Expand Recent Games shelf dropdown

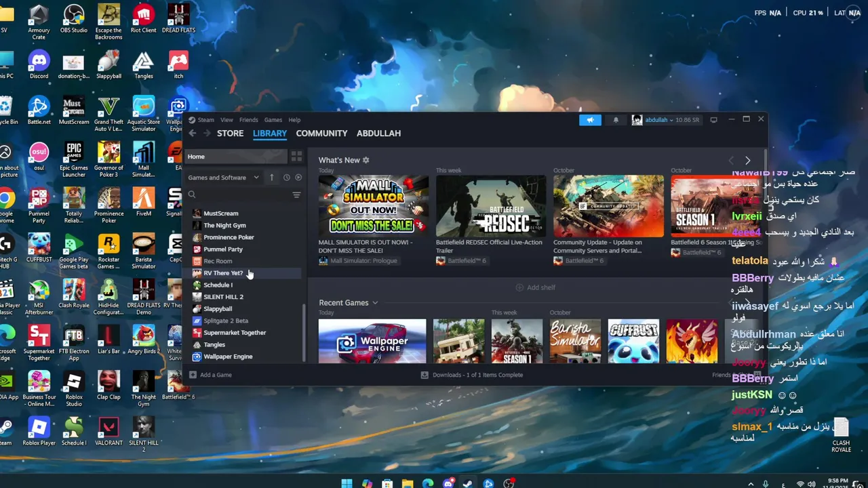pyautogui.click(x=375, y=303)
